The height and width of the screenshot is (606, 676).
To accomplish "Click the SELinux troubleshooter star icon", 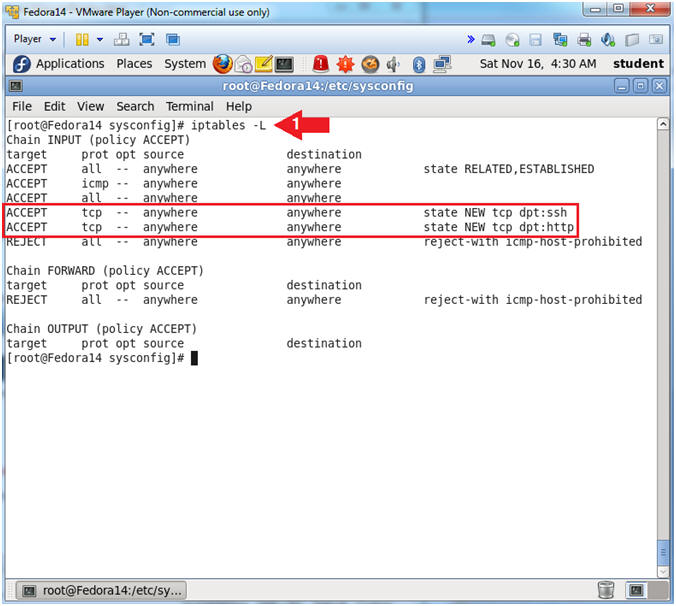I will point(345,65).
